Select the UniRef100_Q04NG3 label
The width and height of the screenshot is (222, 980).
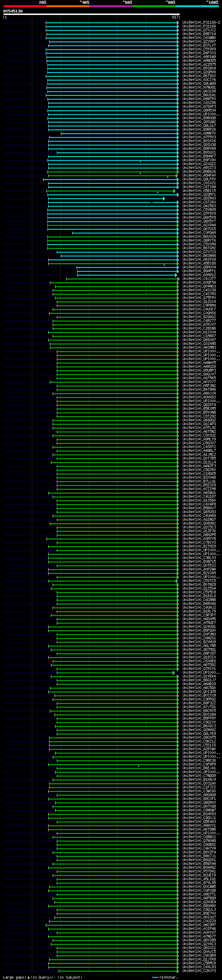point(199,286)
